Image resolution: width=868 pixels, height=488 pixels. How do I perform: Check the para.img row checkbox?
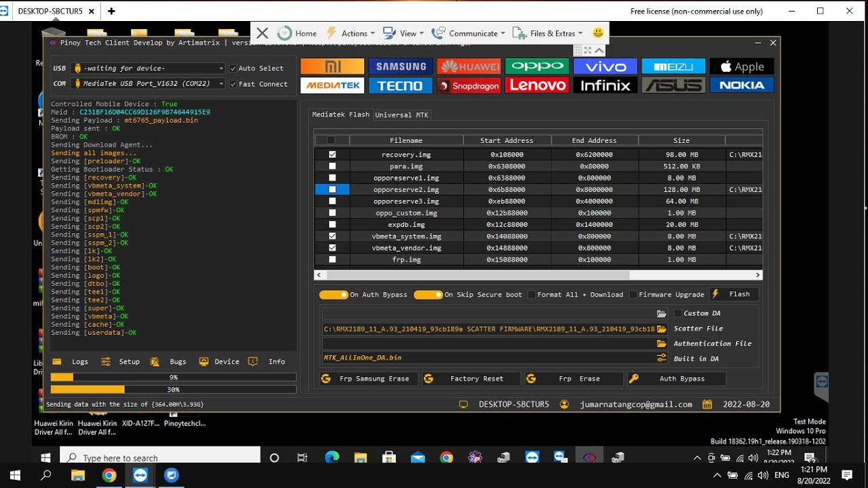[x=332, y=166]
